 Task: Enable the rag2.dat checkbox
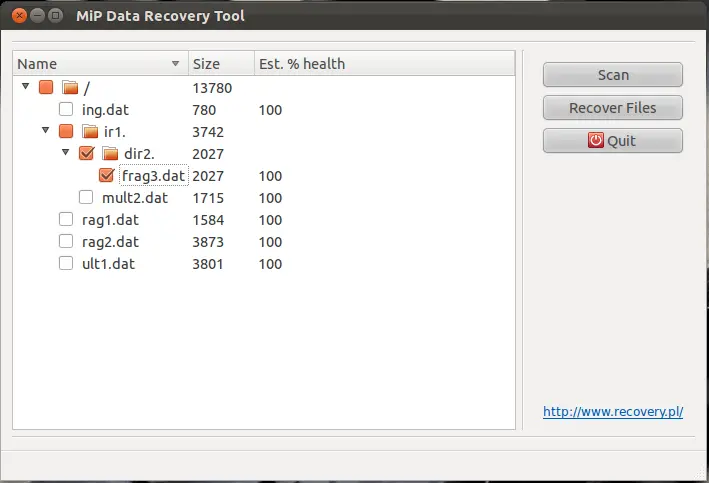(x=66, y=242)
